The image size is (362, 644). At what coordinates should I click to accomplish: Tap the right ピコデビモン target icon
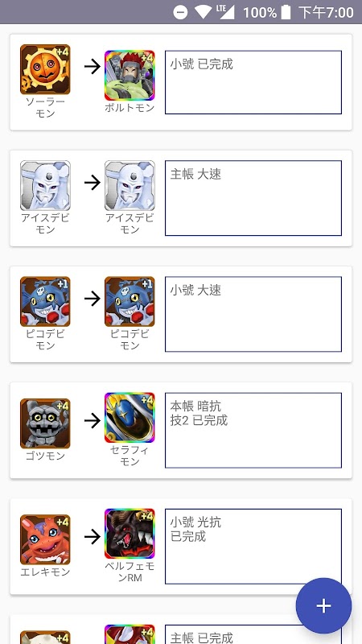(x=130, y=301)
